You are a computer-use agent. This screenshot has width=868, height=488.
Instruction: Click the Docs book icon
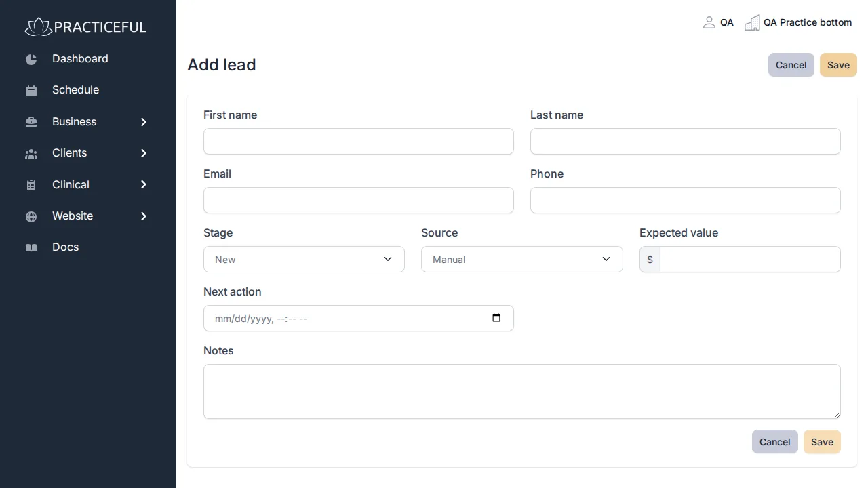(31, 248)
